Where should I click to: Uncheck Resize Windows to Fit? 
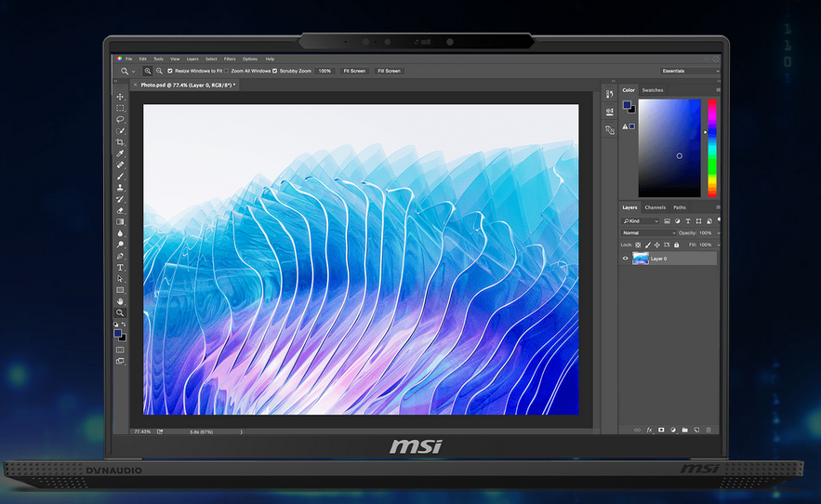click(x=169, y=71)
